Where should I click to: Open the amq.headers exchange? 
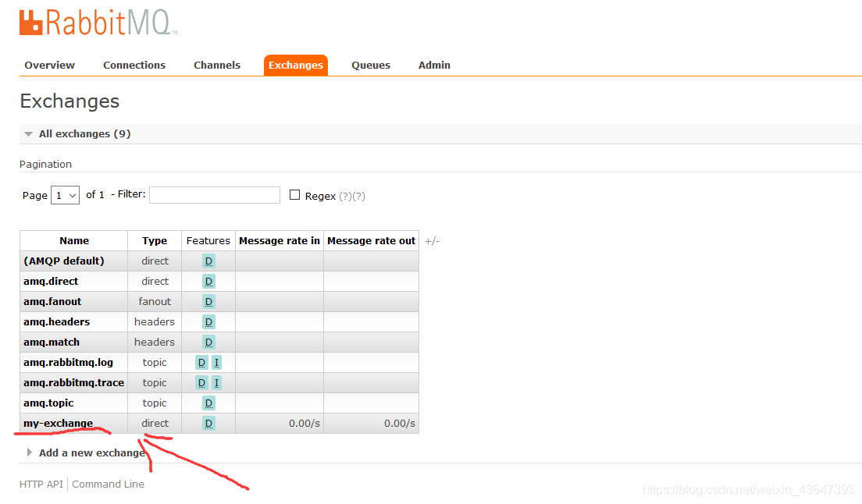pyautogui.click(x=57, y=321)
